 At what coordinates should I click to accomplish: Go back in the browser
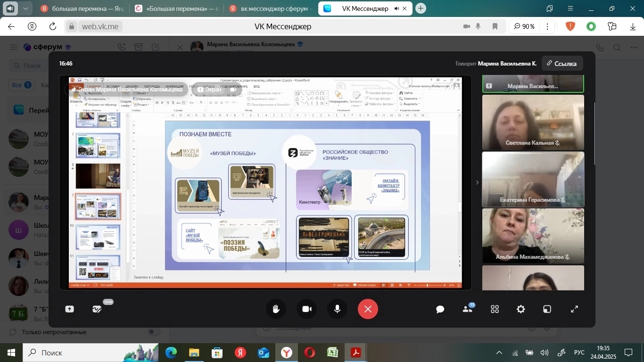point(11,26)
